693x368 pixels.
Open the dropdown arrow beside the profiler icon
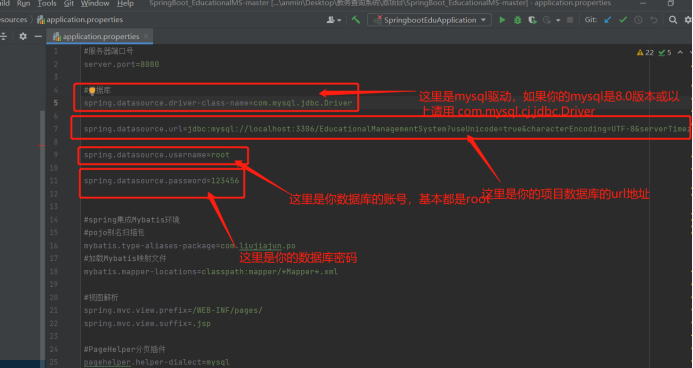click(x=558, y=20)
